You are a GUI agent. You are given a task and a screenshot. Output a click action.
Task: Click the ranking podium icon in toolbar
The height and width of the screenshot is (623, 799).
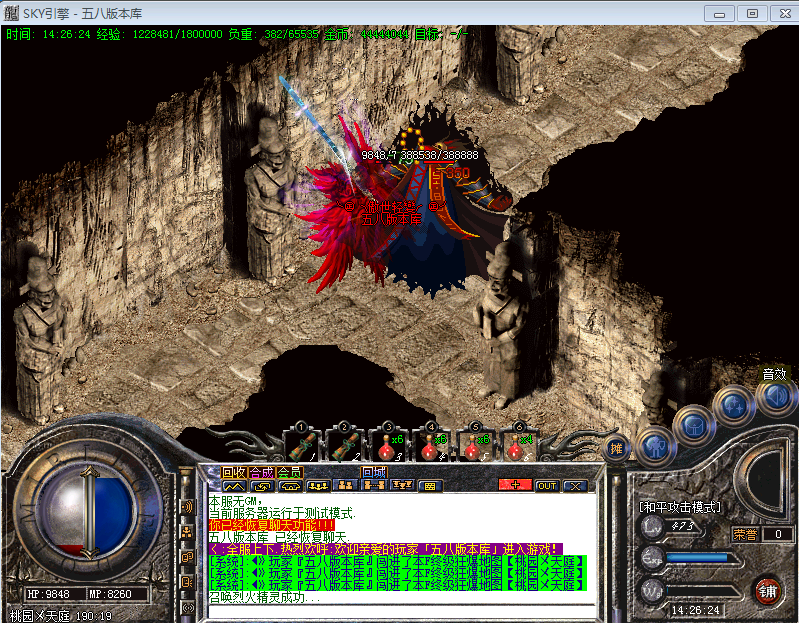coord(402,486)
